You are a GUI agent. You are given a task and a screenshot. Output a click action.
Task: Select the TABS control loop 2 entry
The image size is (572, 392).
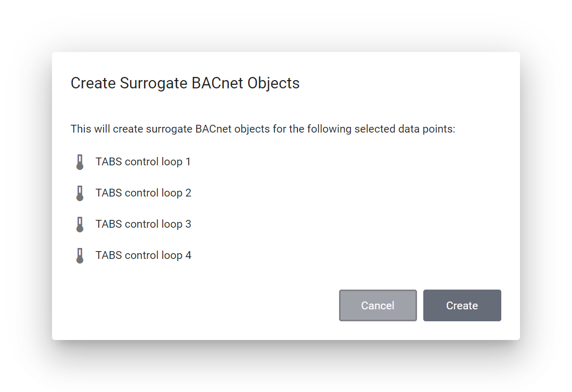pos(143,193)
